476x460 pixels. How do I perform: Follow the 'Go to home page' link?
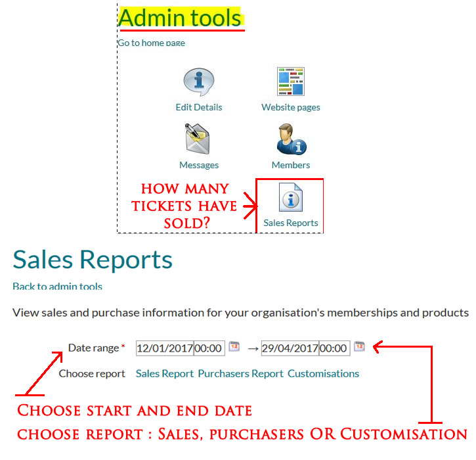click(151, 43)
